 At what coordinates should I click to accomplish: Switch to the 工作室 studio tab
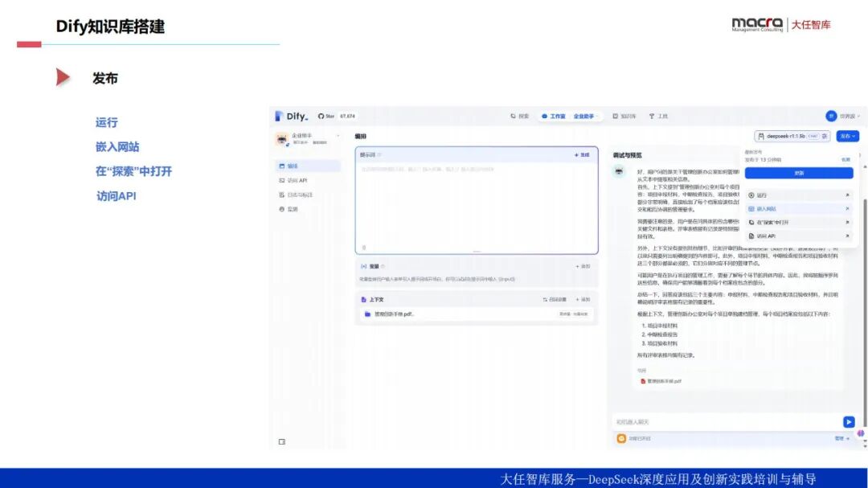coord(554,117)
